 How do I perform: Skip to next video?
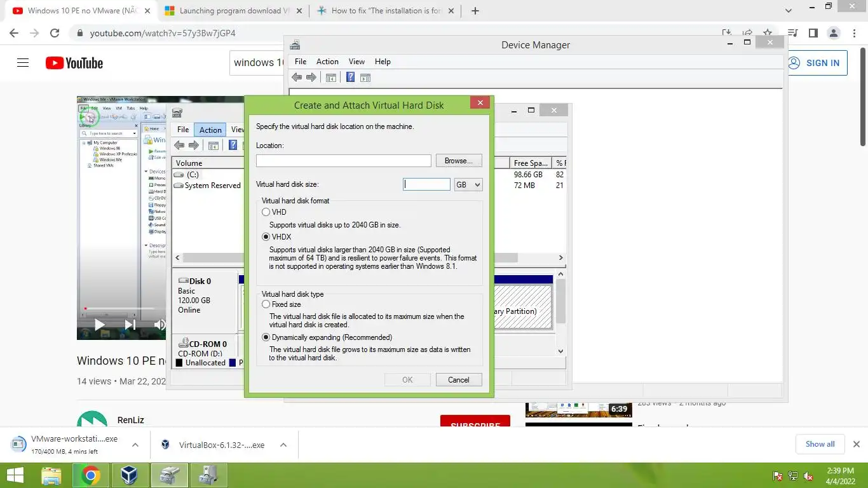tap(130, 325)
